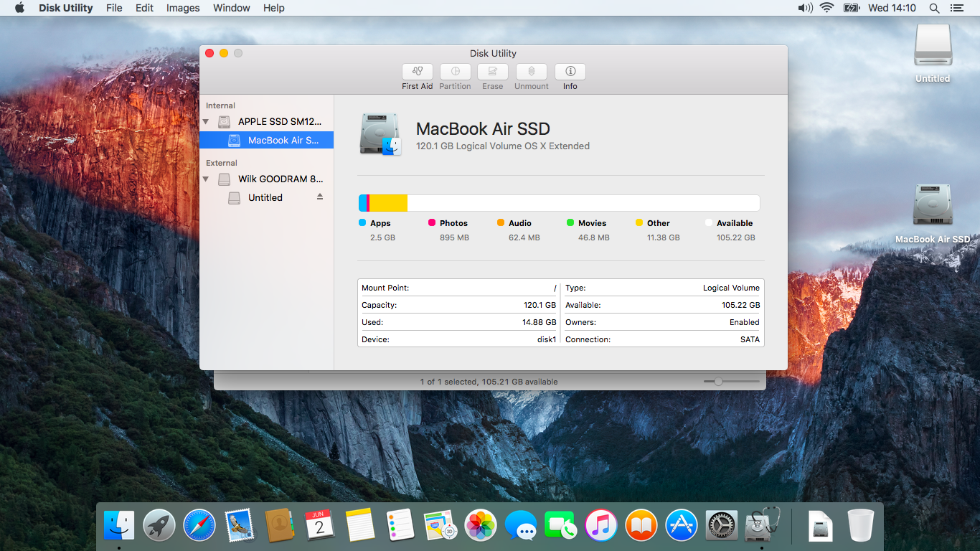Click Disk Utility icon in the Dock
This screenshot has height=551, width=980.
(763, 525)
